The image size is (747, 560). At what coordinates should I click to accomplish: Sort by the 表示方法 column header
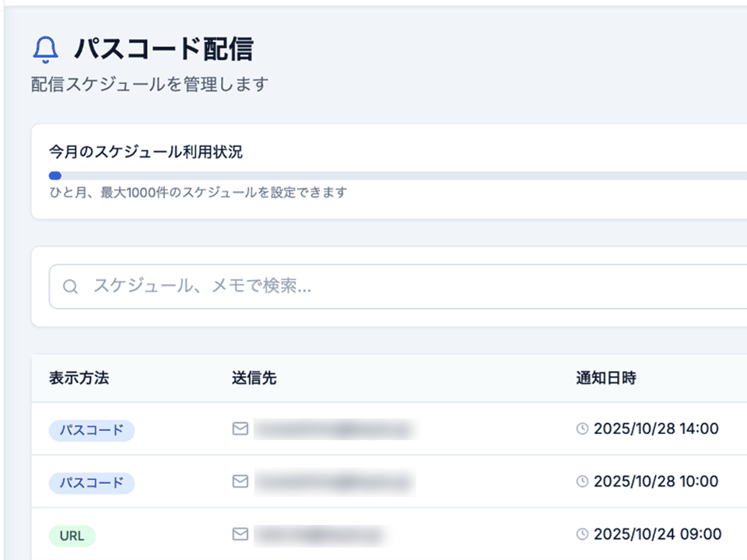pyautogui.click(x=79, y=379)
